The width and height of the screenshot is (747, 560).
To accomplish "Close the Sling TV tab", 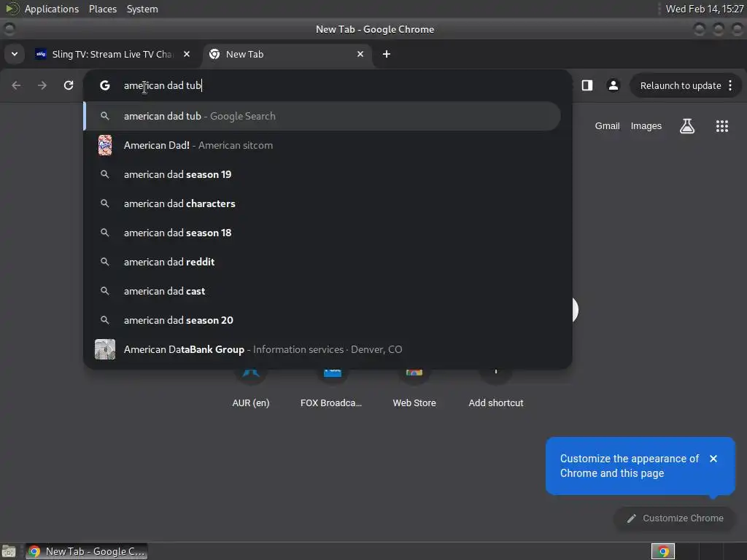I will click(x=187, y=54).
